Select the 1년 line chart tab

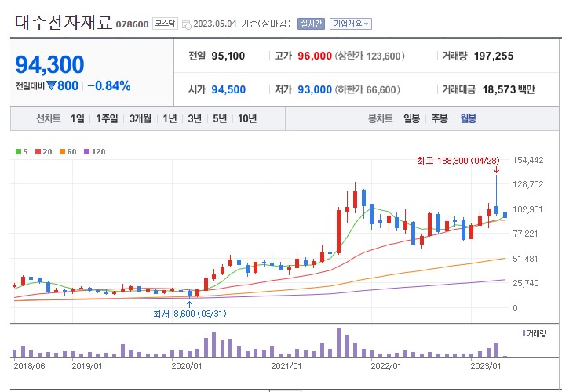pos(170,118)
